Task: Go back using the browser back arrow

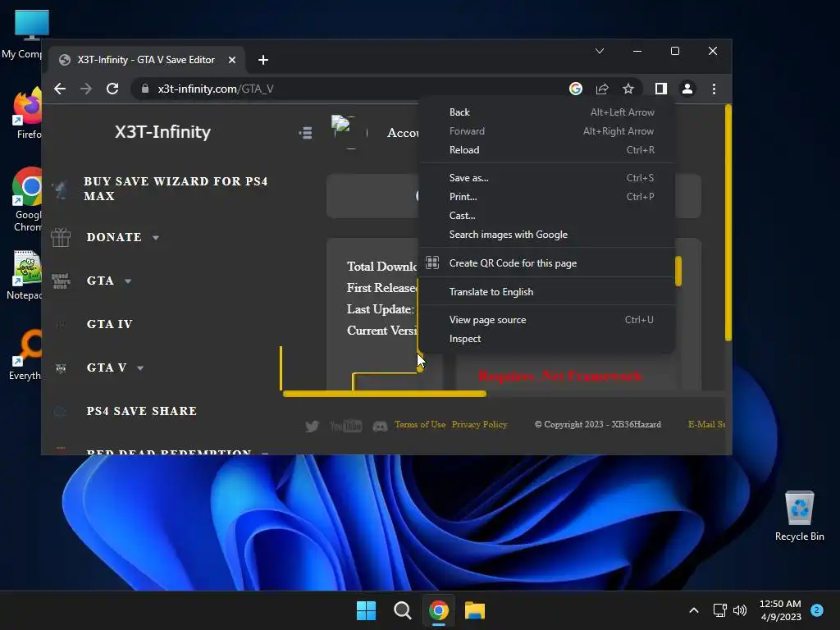Action: pos(60,89)
